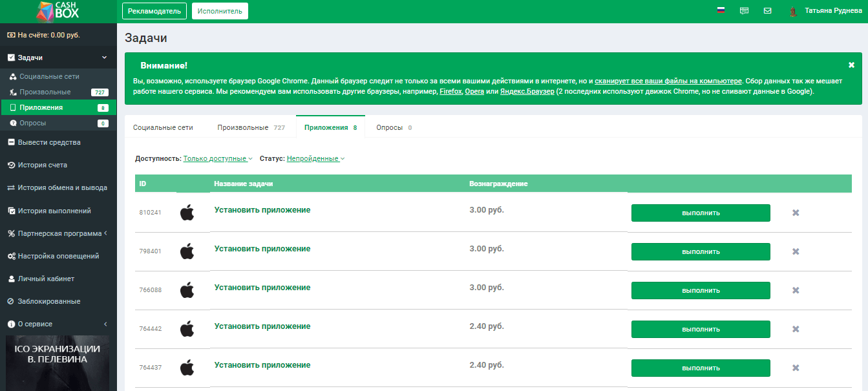
Task: Switch to the Социальные сети tab
Action: tap(162, 127)
